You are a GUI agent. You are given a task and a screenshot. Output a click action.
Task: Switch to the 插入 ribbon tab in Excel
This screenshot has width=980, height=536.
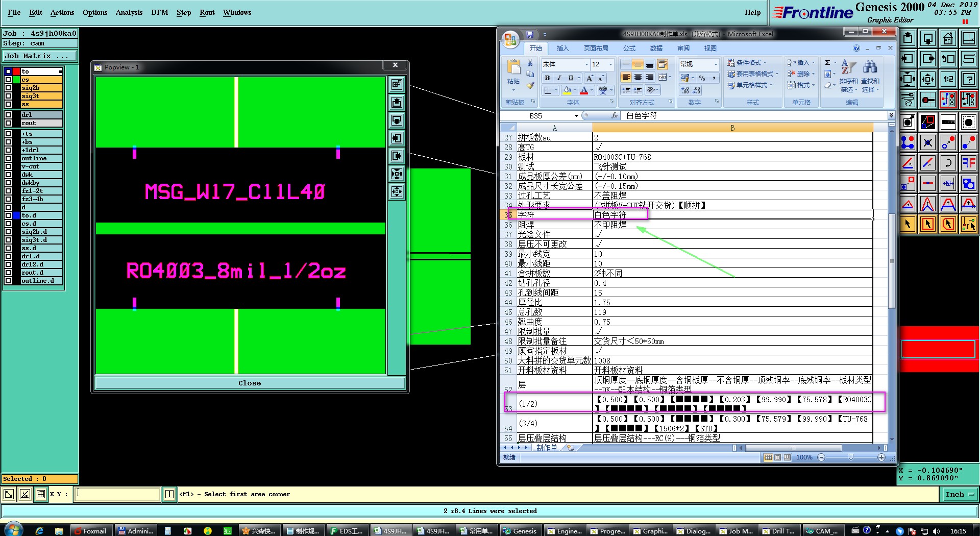pyautogui.click(x=562, y=48)
